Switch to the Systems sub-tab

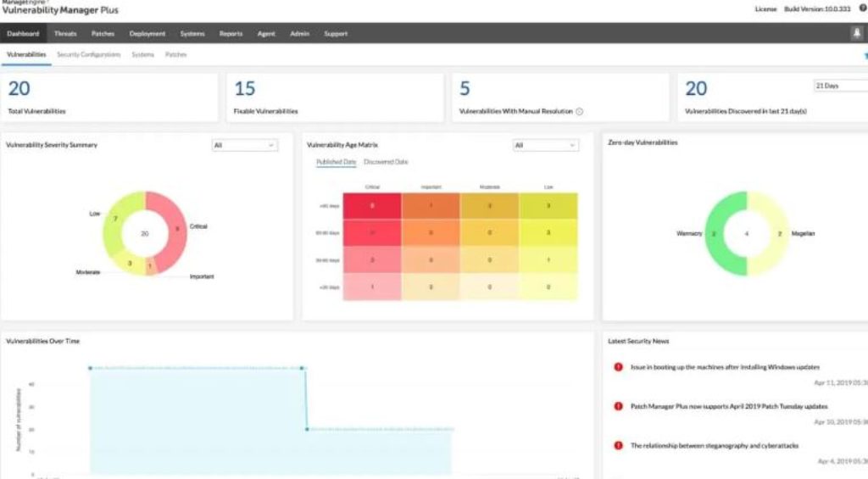(142, 54)
